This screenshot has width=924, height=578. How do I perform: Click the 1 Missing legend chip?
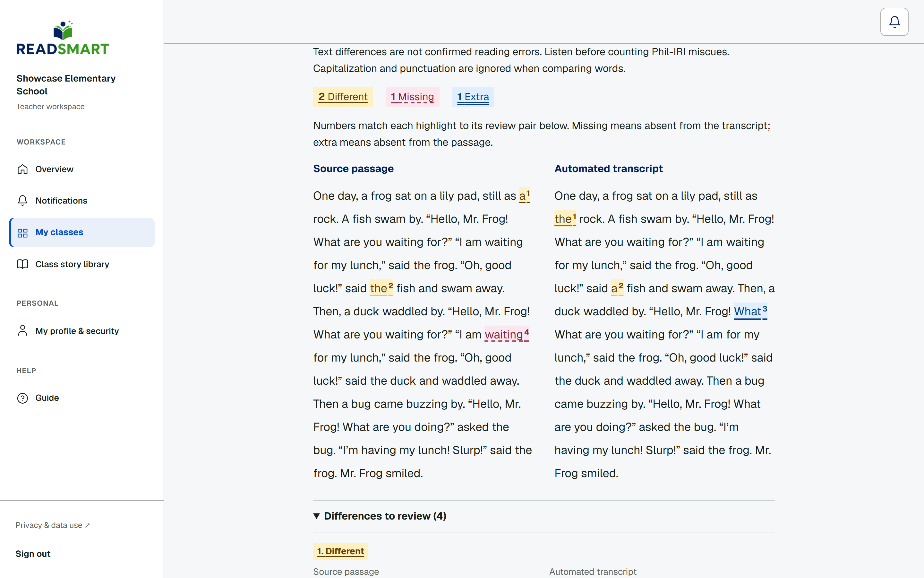pos(412,97)
